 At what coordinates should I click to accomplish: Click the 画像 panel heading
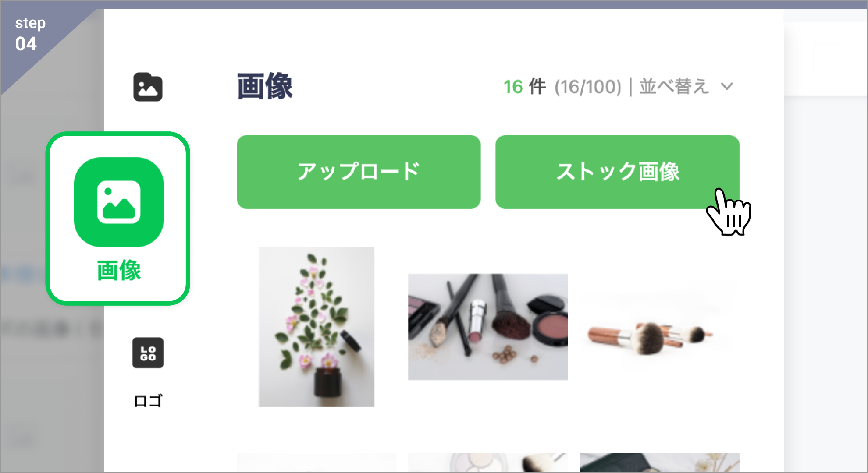pos(265,86)
